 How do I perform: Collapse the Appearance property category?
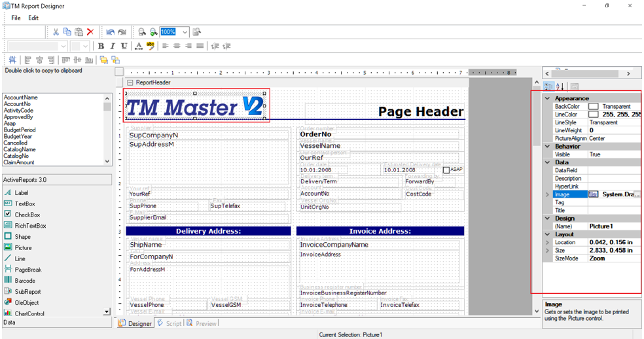(547, 99)
